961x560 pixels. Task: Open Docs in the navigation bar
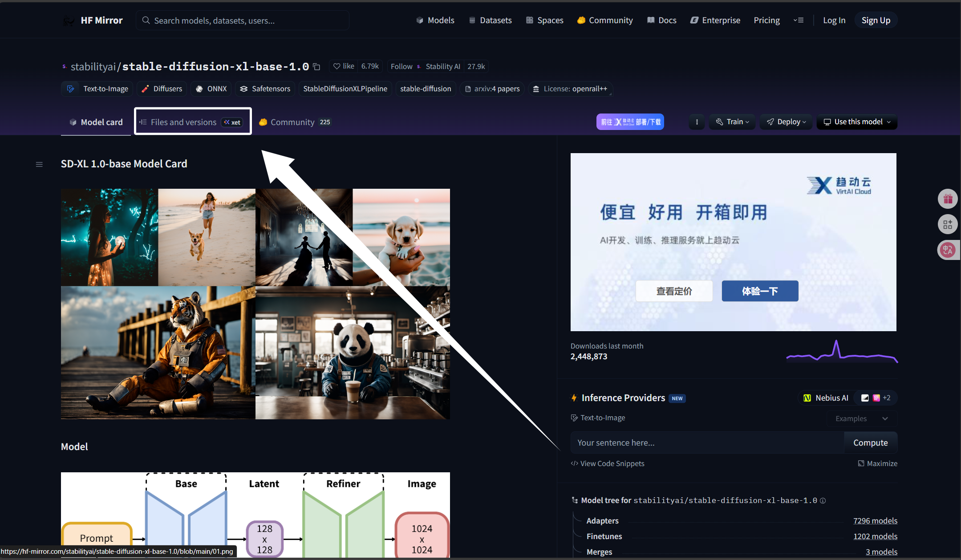[662, 20]
